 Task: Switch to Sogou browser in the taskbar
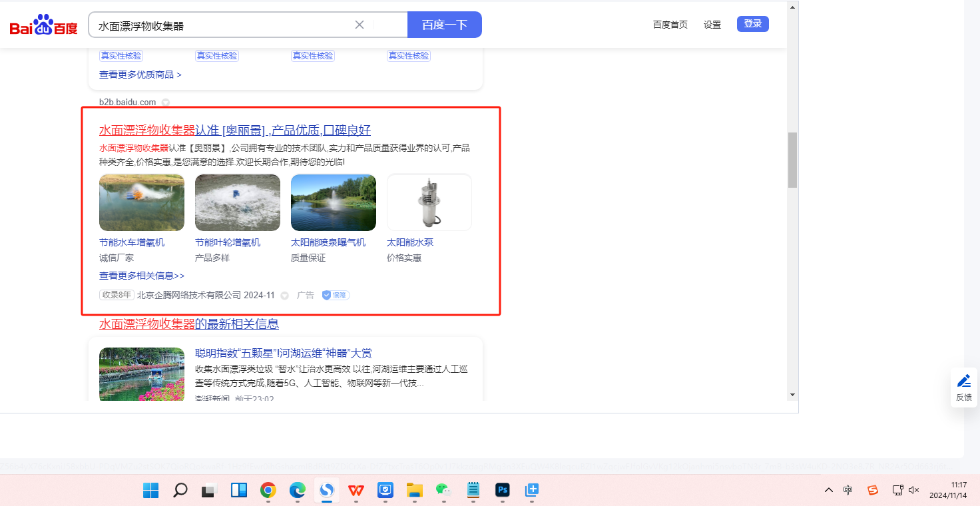coord(327,491)
